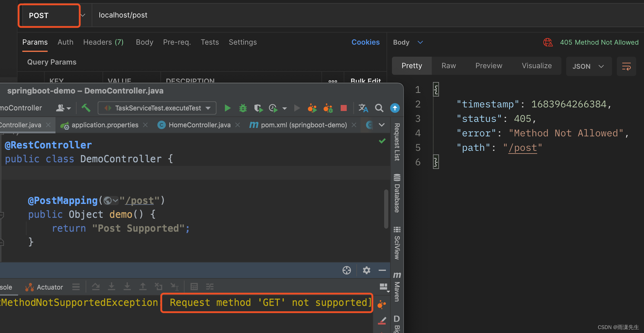The height and width of the screenshot is (333, 644).
Task: Open the HomeController.java editor tab
Action: 199,125
